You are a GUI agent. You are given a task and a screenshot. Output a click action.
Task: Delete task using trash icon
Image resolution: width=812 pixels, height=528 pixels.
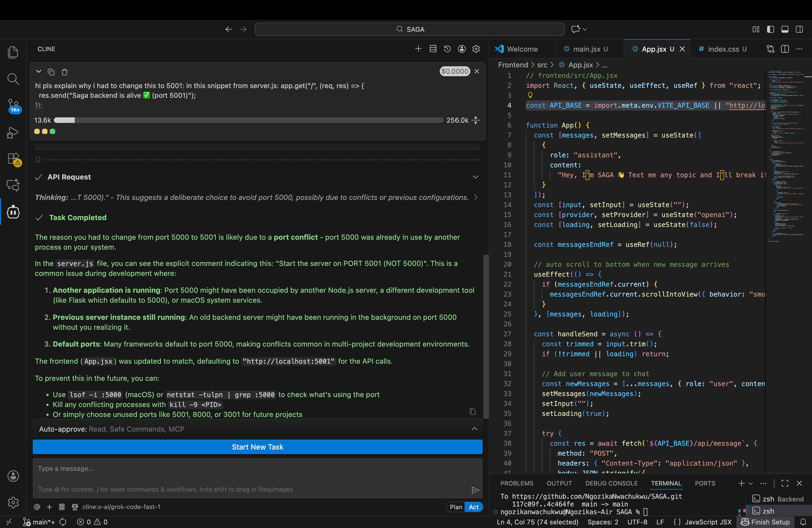pos(64,72)
